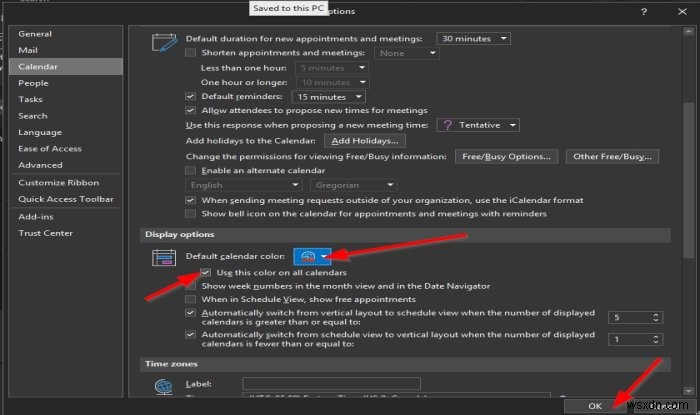700x415 pixels.
Task: Enable Schedule View show free appointments checkbox
Action: tap(191, 299)
